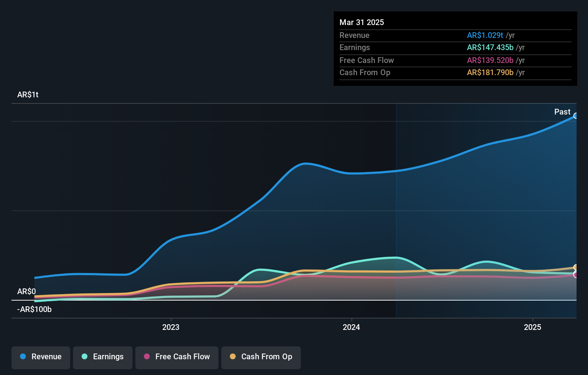Select the 2023 x-axis label
This screenshot has height=375, width=588.
[171, 327]
